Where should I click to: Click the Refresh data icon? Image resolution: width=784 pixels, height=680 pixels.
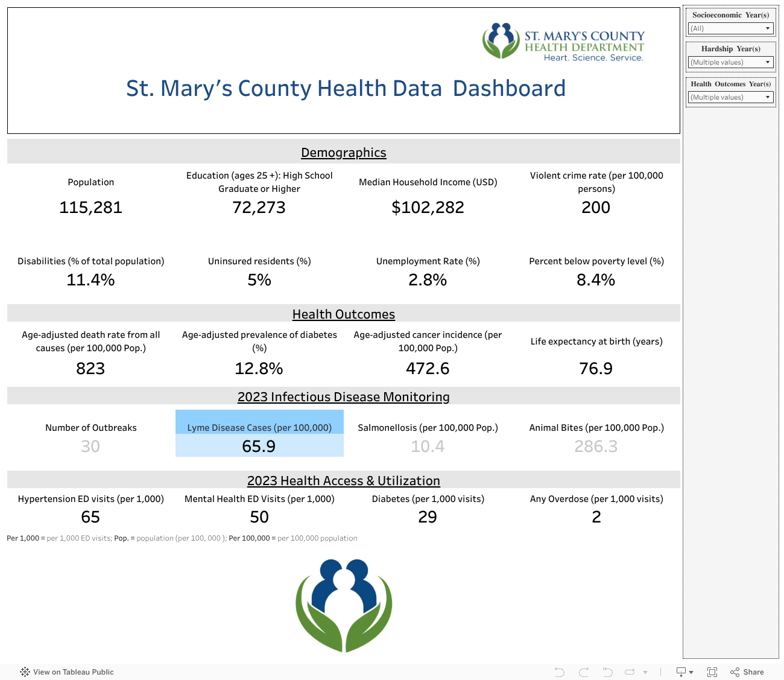[630, 672]
